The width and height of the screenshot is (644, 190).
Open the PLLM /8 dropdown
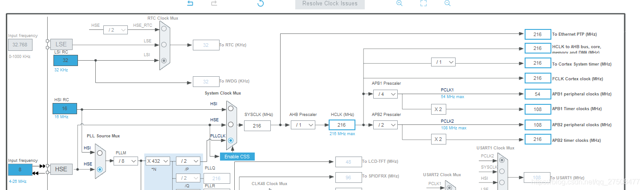[126, 161]
